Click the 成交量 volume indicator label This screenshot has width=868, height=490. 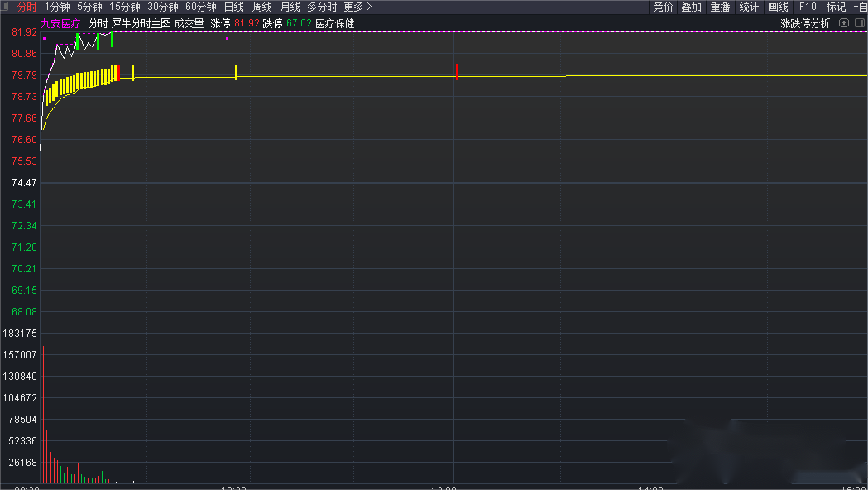[x=189, y=23]
